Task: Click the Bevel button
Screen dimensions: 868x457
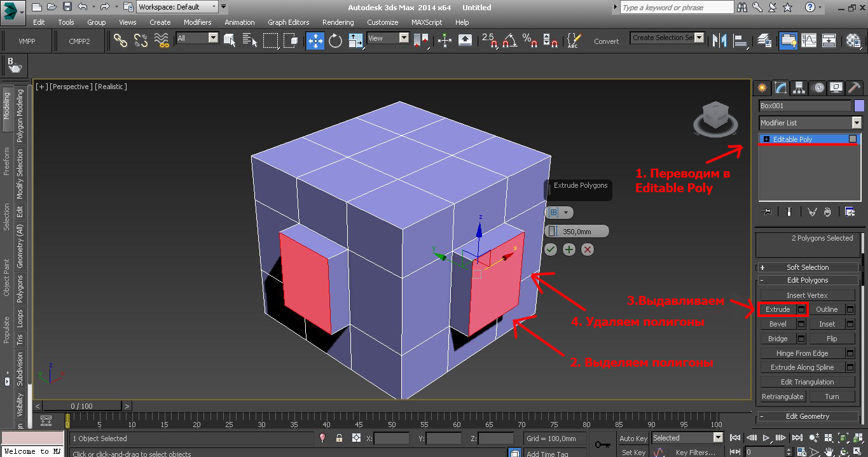Action: pos(778,324)
